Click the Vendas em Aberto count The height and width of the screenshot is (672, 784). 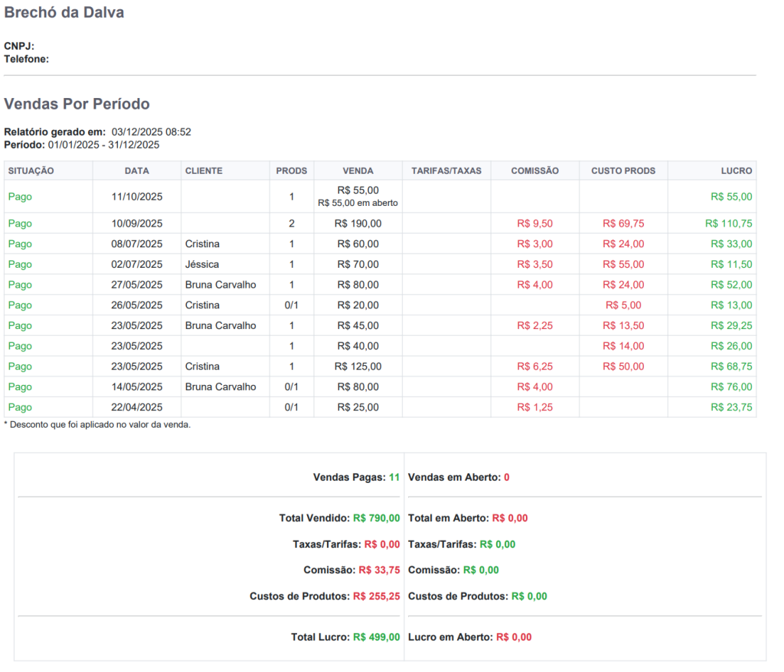pyautogui.click(x=506, y=478)
